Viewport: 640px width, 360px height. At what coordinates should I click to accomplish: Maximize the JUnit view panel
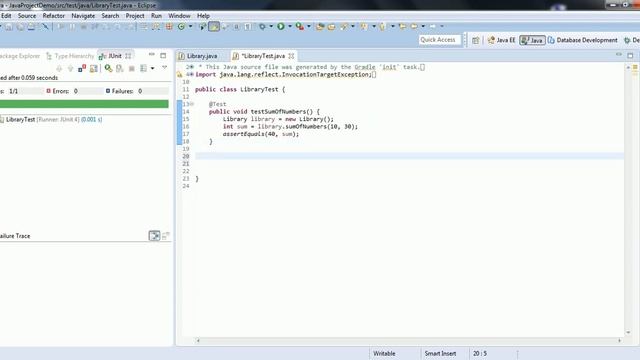pyautogui.click(x=163, y=56)
